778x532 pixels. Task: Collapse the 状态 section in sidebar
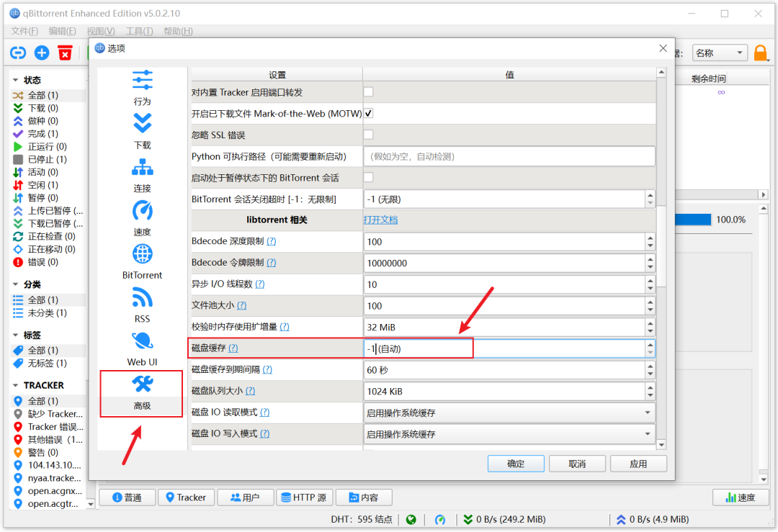[x=15, y=80]
